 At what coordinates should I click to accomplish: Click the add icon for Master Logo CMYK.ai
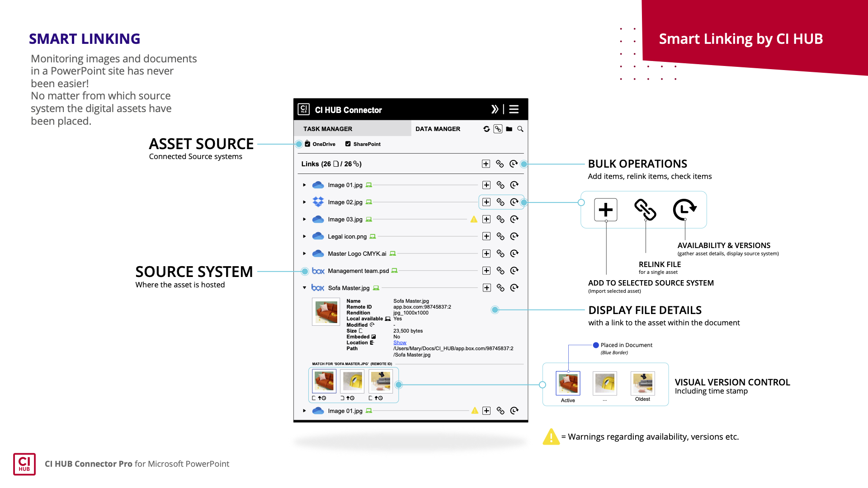coord(486,253)
